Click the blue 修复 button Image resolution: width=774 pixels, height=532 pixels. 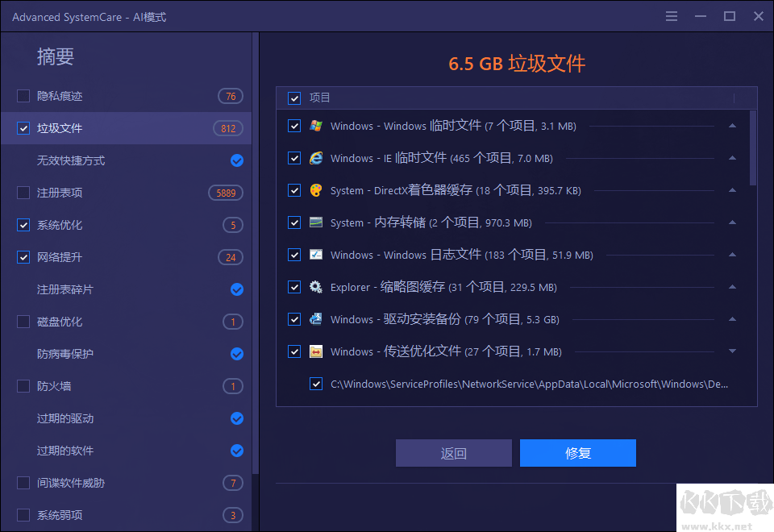(577, 453)
